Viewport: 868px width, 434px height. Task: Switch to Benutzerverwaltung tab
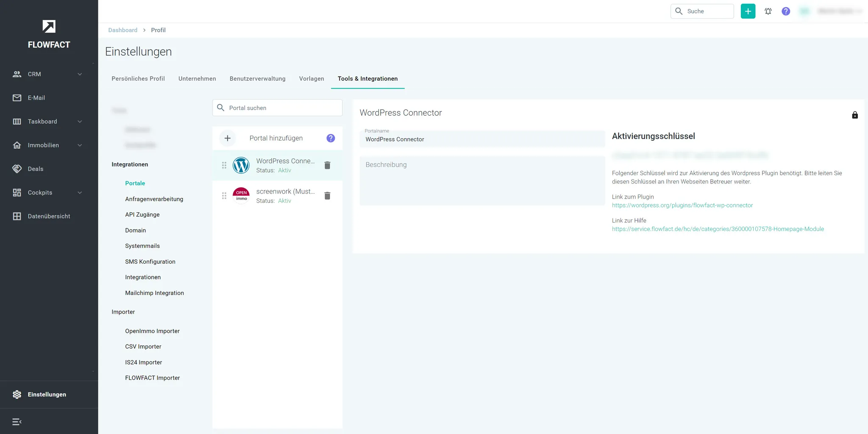[x=258, y=79]
